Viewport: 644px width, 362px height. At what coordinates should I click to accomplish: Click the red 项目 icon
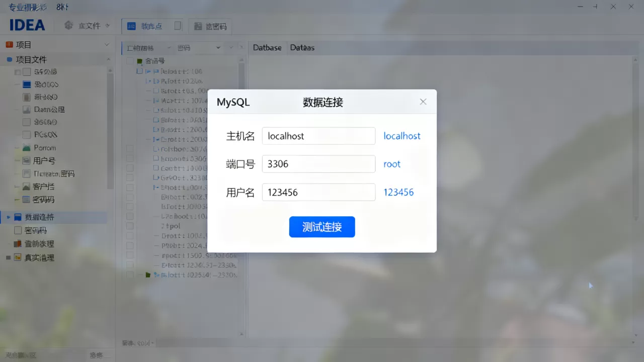click(9, 44)
